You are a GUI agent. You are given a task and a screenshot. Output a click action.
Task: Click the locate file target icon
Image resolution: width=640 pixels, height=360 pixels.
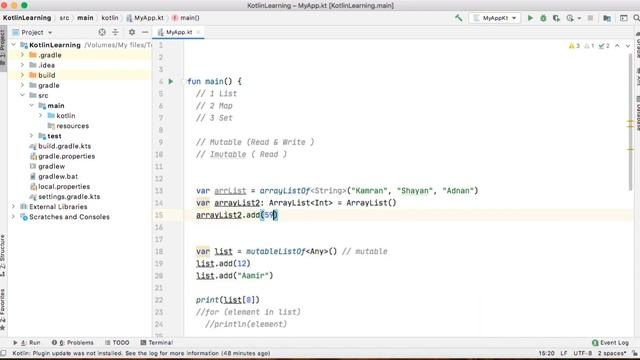[102, 32]
